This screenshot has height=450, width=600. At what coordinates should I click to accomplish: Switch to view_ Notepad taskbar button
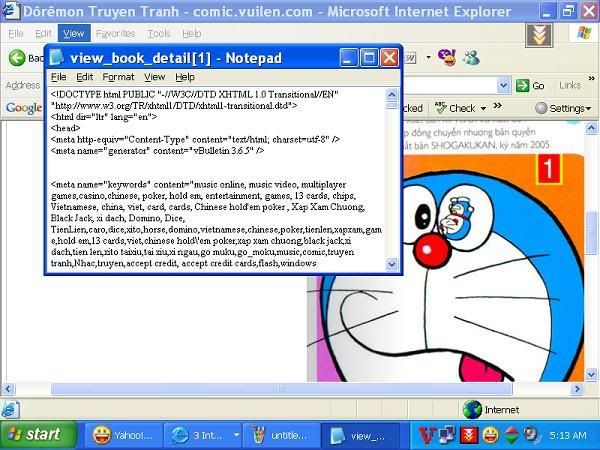click(360, 435)
